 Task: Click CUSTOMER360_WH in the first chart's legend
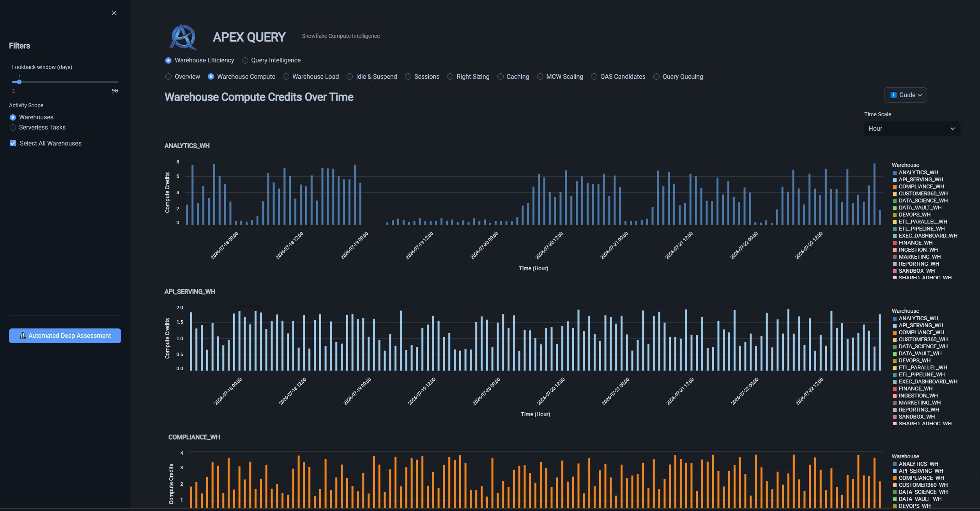[920, 193]
